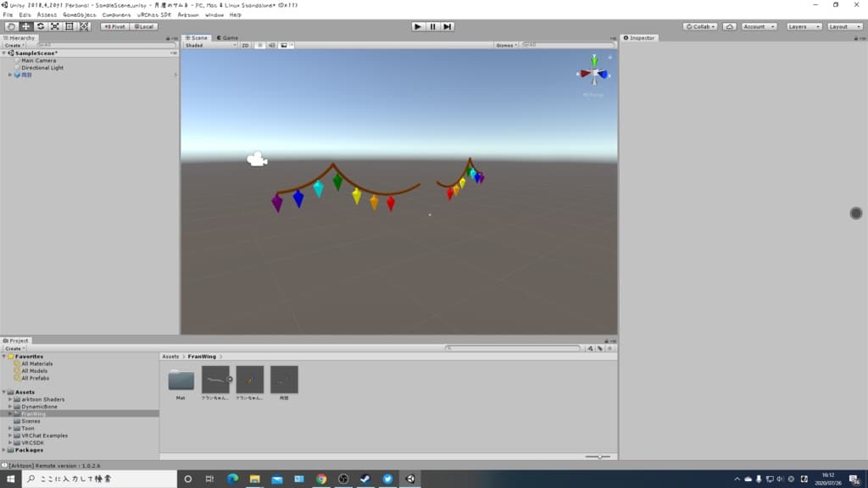This screenshot has height=488, width=868.
Task: Select the Rect Transform tool
Action: coord(70,26)
